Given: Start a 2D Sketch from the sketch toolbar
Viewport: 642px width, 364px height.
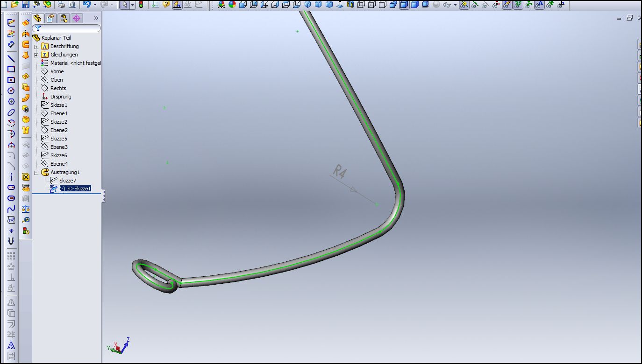Looking at the screenshot, I should (x=11, y=22).
